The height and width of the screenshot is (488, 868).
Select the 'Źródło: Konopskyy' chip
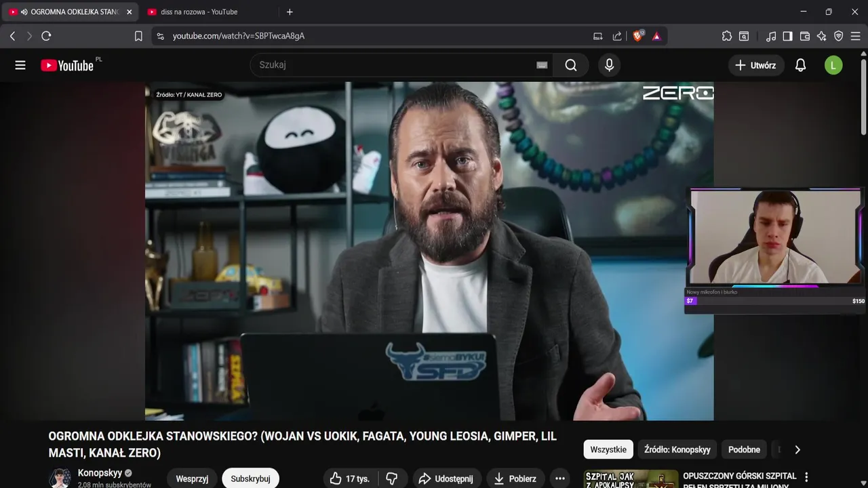677,449
